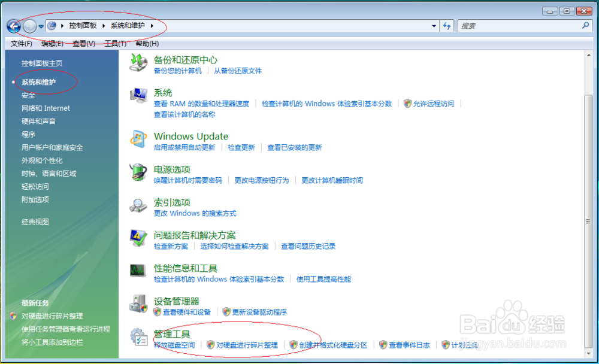This screenshot has width=599, height=364.
Task: Open 时钟、语言和区域 in sidebar
Action: tap(49, 174)
